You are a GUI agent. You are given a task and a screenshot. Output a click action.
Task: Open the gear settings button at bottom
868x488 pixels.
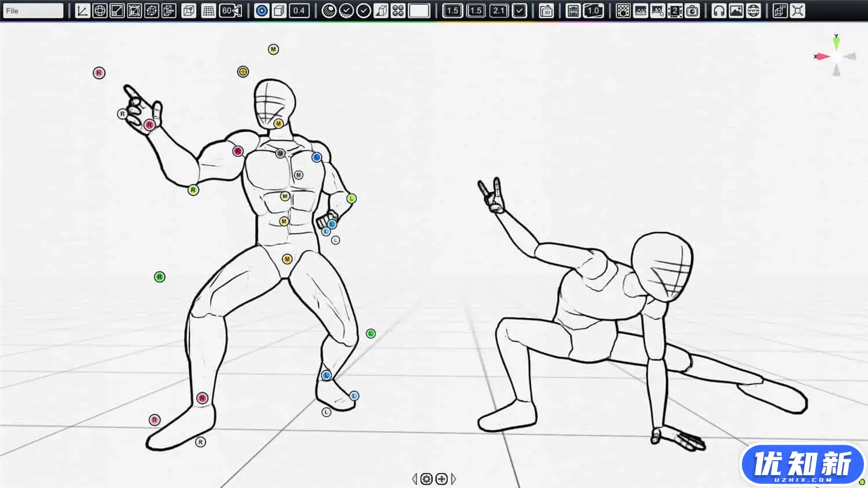tap(426, 479)
